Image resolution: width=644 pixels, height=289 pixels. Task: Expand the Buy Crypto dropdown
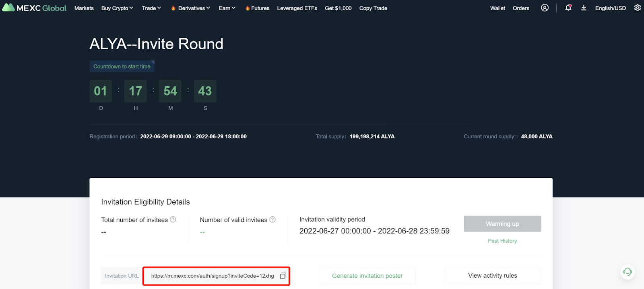tap(117, 8)
